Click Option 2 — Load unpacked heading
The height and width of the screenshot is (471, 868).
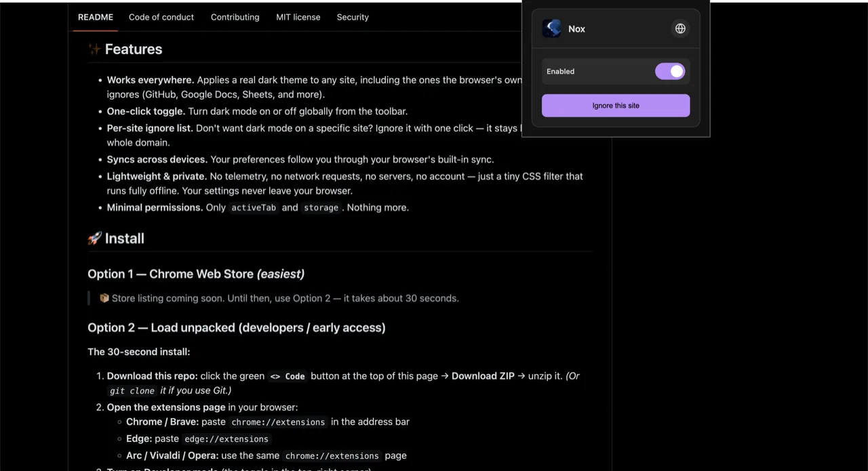tap(237, 327)
